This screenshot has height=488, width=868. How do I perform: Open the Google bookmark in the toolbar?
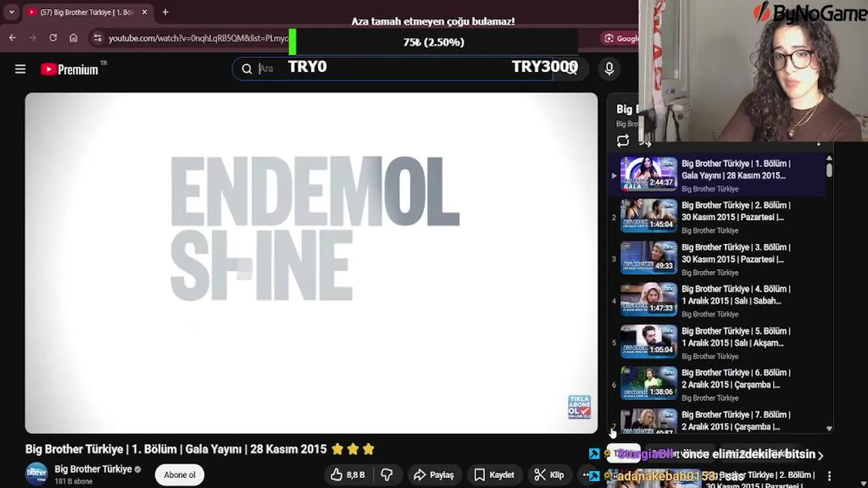[x=620, y=38]
